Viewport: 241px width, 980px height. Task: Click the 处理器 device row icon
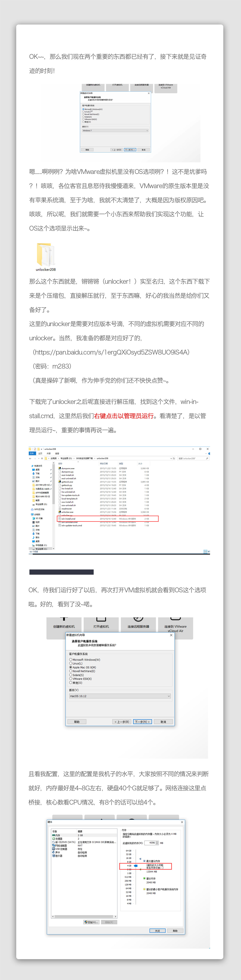[x=54, y=839]
